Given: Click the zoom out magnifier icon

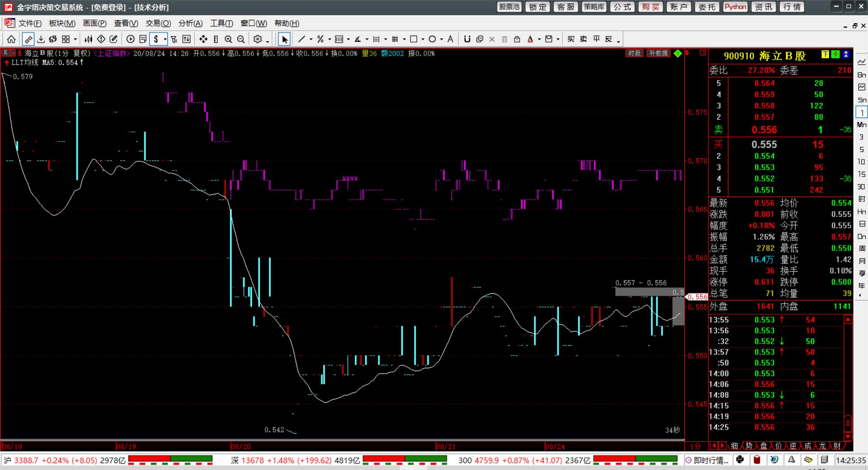Looking at the screenshot, I should click(241, 39).
